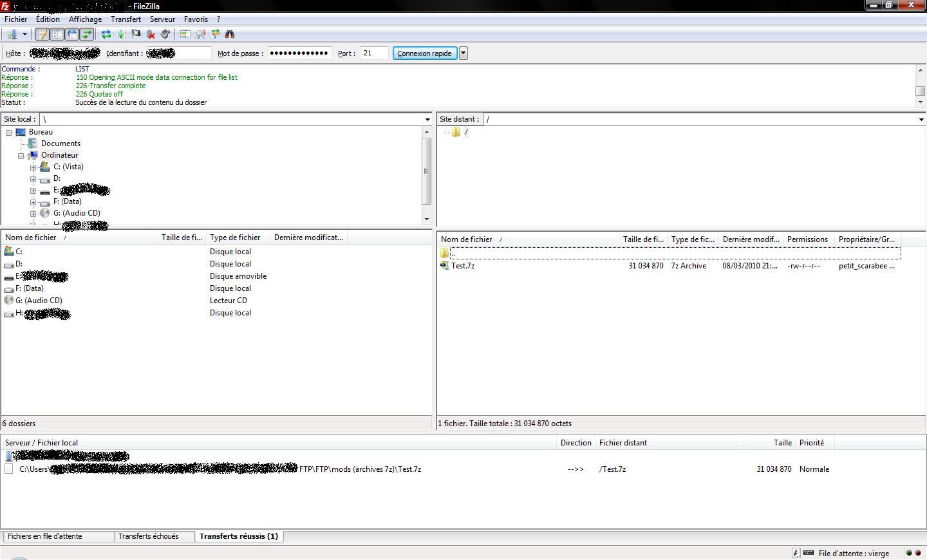Click the queued Test.7z file icon
The height and width of the screenshot is (560, 927).
(8, 469)
